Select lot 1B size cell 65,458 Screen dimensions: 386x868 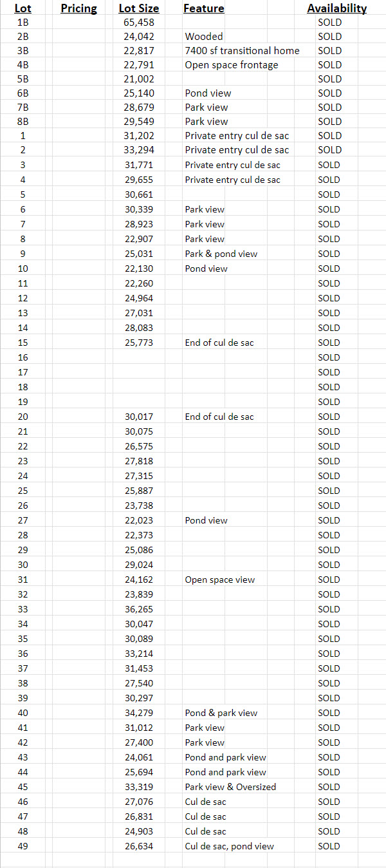coord(139,22)
